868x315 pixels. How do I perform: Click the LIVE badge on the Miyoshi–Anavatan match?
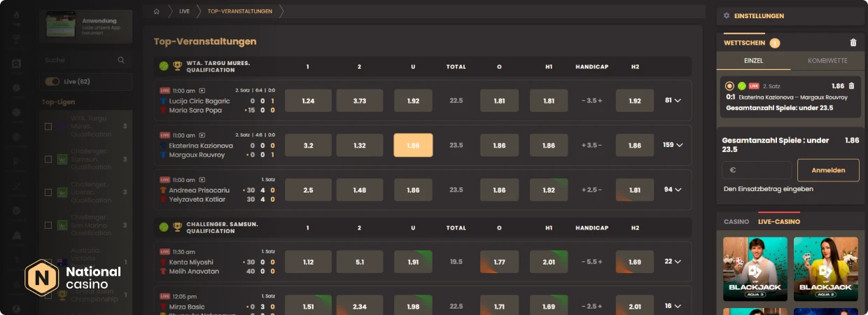pos(164,251)
